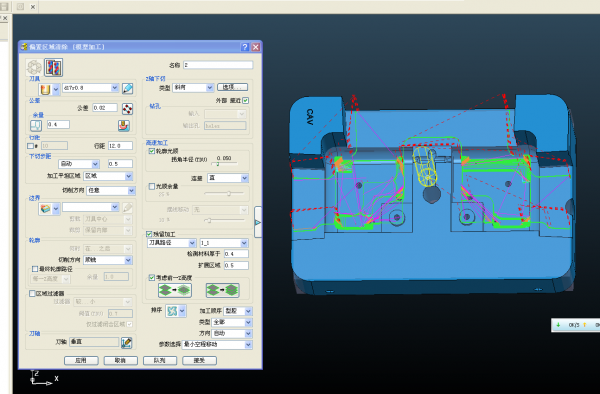Screen dimensions: 600x394
Task: Click the tool axis edit icon beside 垂直
Action: tap(126, 342)
